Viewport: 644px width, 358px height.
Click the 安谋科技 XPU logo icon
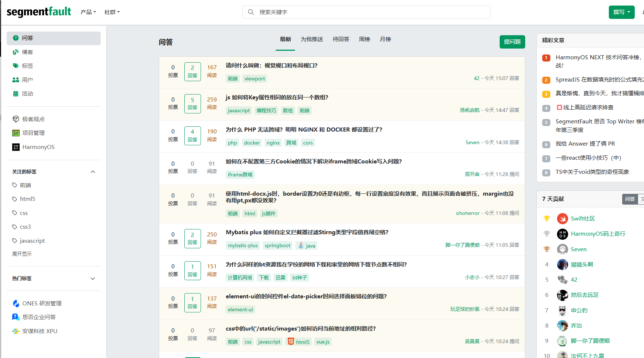[x=16, y=331]
